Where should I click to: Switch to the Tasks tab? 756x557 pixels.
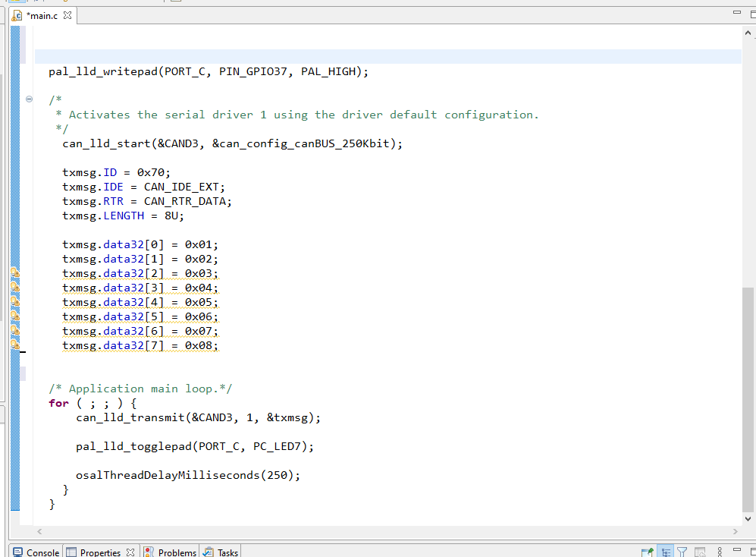[x=221, y=552]
